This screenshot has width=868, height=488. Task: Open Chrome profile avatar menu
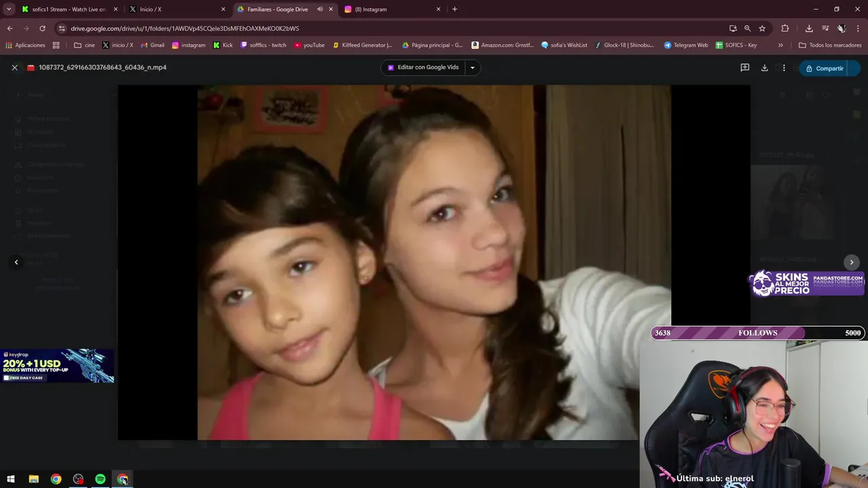pos(841,28)
